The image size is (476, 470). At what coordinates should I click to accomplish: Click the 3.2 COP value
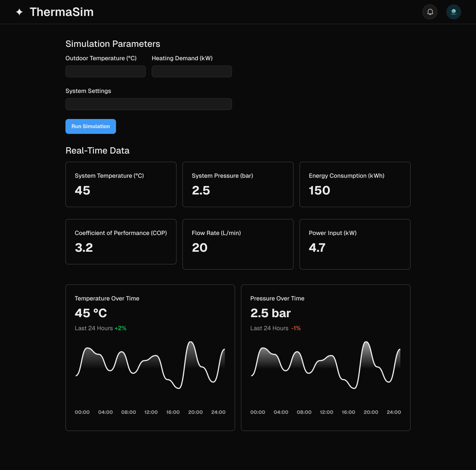[x=84, y=248]
